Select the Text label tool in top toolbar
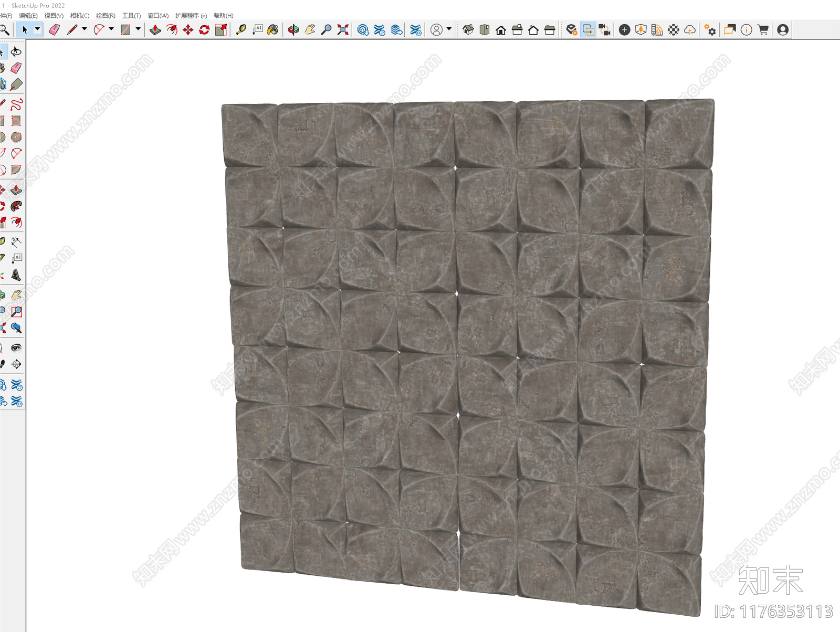 [257, 30]
